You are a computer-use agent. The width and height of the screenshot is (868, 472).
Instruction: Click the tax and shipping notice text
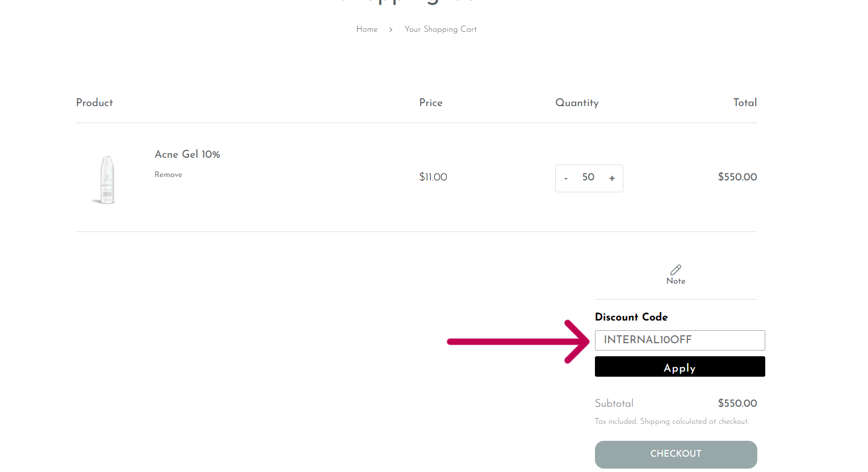(x=672, y=422)
